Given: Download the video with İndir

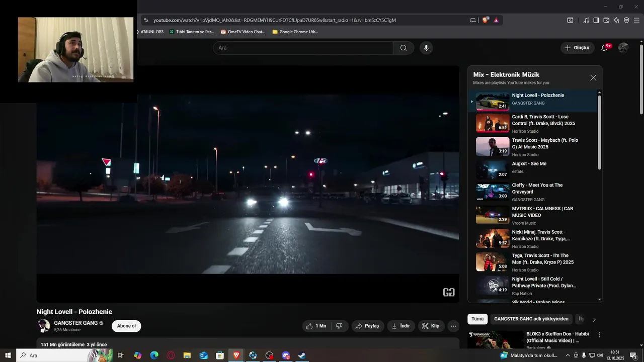Looking at the screenshot, I should 401,326.
